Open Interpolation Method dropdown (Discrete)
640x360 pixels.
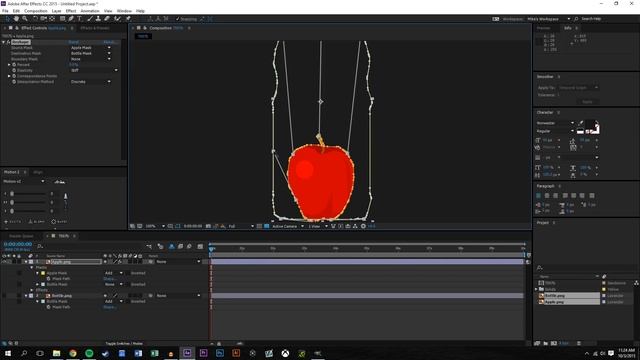point(90,82)
